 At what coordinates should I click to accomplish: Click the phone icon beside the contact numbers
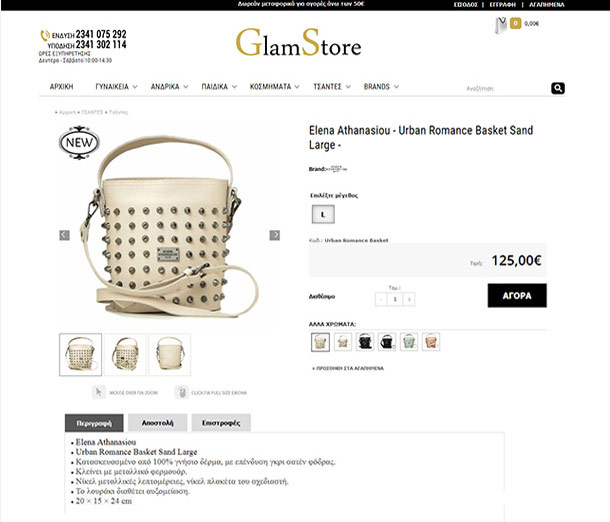pos(45,35)
